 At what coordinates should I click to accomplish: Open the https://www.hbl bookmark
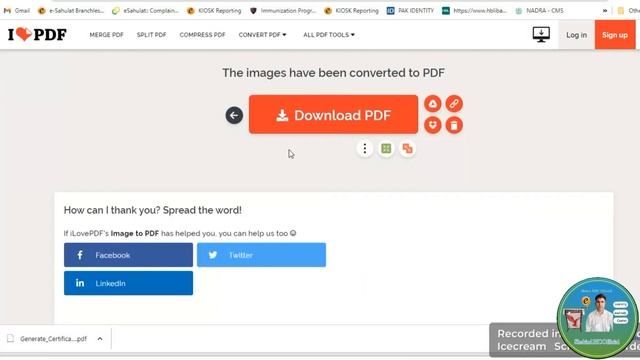475,11
